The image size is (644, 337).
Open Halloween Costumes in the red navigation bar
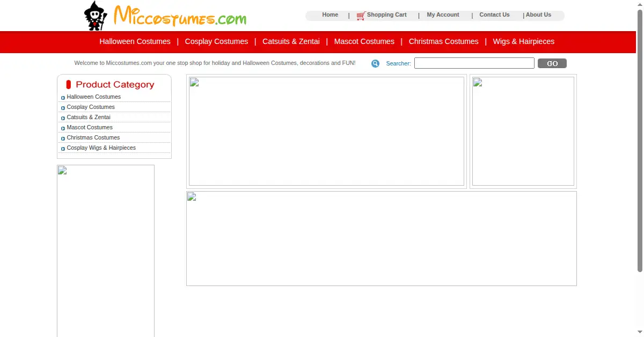pyautogui.click(x=135, y=41)
